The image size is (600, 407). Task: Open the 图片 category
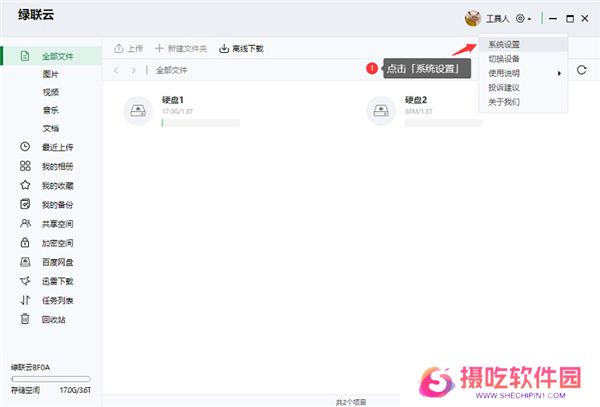click(51, 74)
